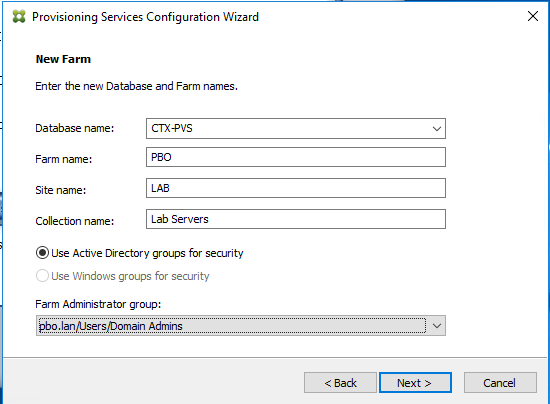
Task: Expand the Database name dropdown arrow
Action: [x=437, y=129]
